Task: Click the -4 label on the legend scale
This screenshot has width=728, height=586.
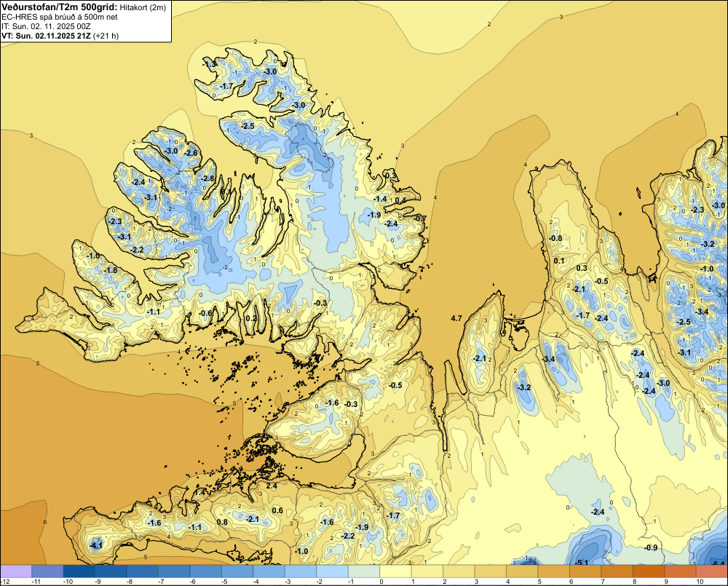Action: point(257,582)
